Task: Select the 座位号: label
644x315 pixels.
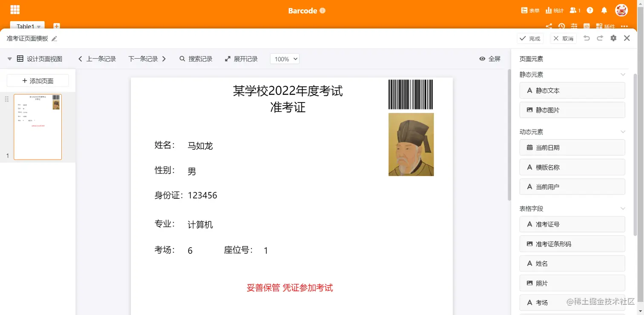Action: coord(239,250)
